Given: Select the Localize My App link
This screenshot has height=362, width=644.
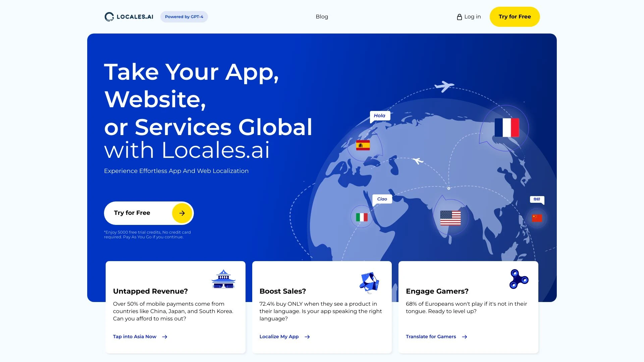Looking at the screenshot, I should (x=279, y=337).
